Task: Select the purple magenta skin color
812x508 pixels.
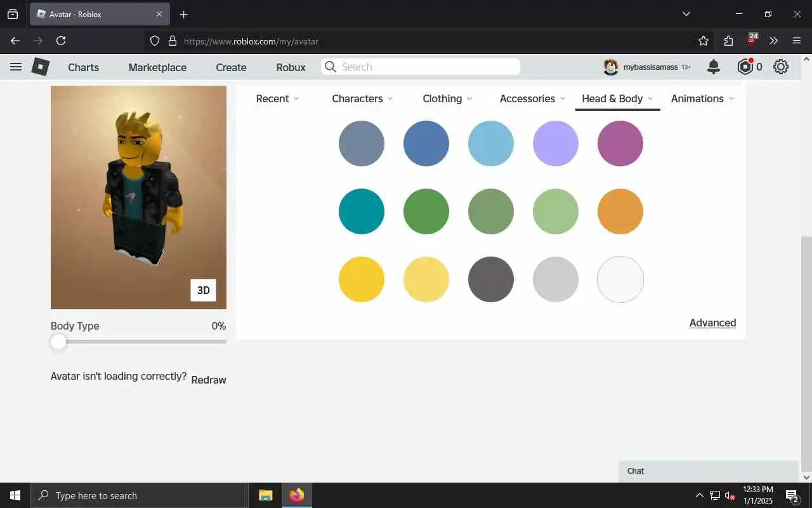Action: tap(620, 144)
